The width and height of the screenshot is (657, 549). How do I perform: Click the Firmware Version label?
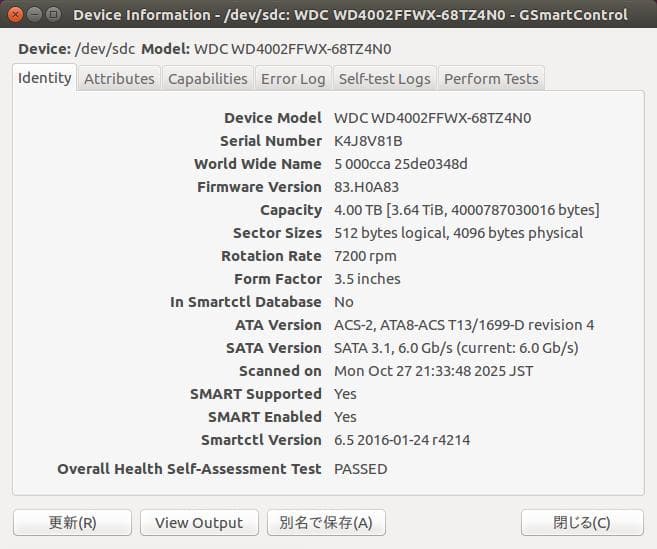(259, 187)
